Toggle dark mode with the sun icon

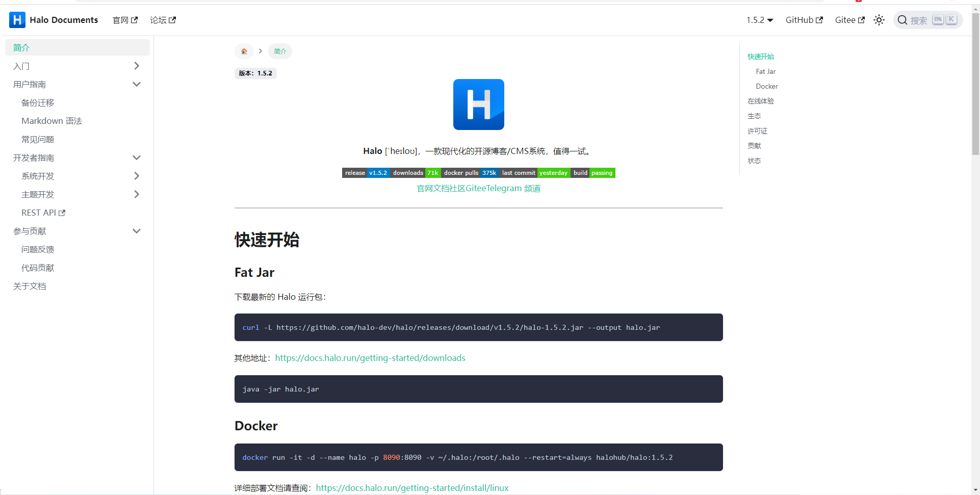click(879, 20)
